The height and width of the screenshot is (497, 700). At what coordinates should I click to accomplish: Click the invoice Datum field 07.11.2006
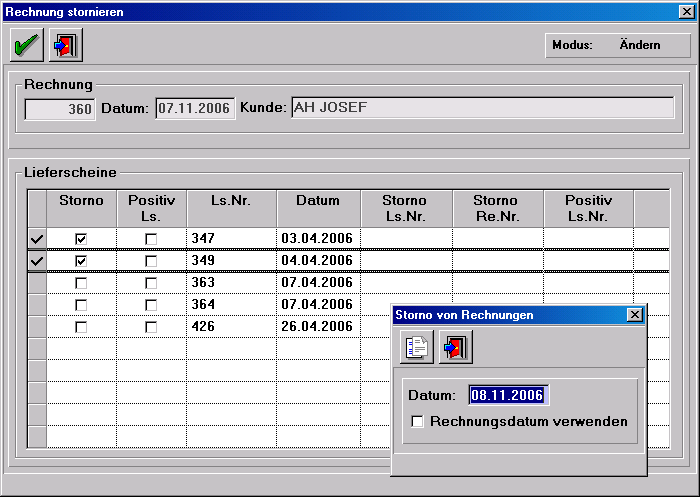point(194,108)
